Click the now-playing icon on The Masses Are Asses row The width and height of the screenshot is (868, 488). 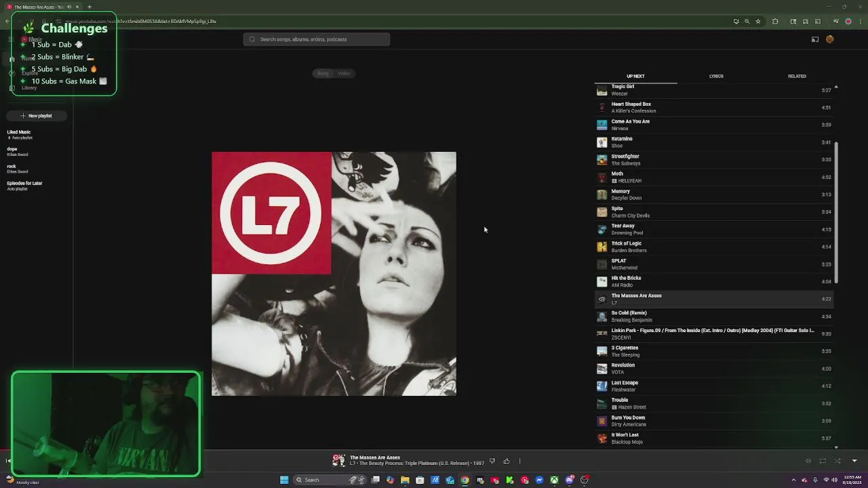click(x=601, y=299)
